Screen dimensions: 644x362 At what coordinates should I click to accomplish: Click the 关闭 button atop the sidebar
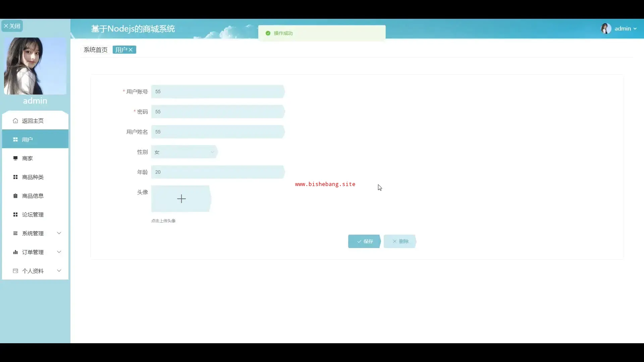pos(12,26)
